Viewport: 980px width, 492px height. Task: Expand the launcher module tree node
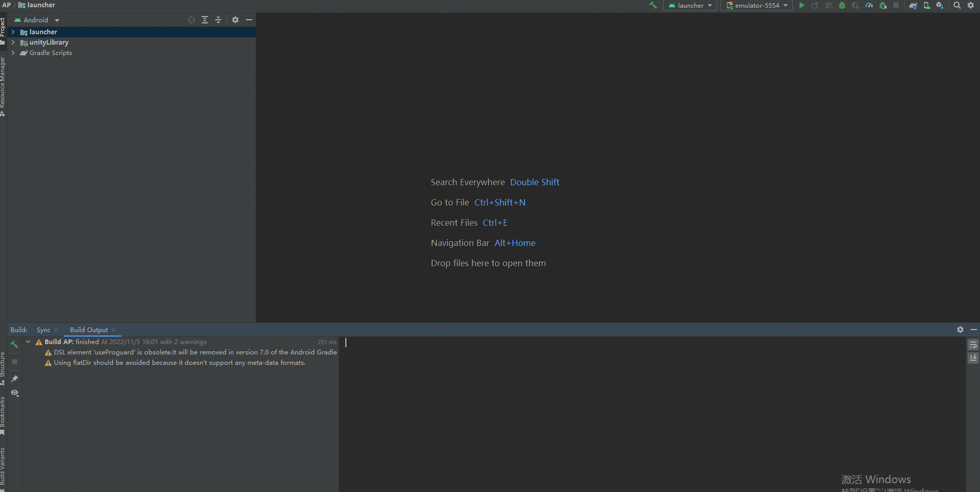(x=13, y=32)
